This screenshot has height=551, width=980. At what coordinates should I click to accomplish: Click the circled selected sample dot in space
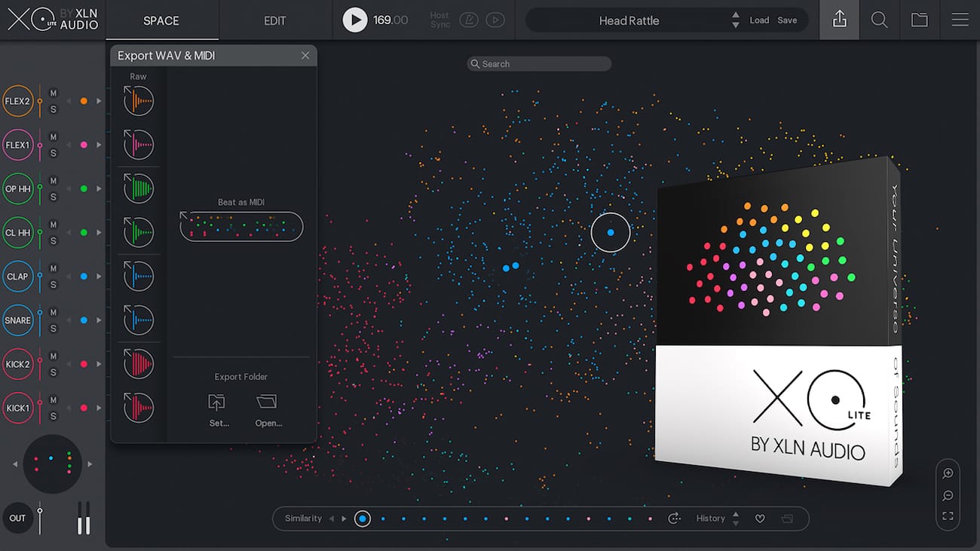click(611, 232)
